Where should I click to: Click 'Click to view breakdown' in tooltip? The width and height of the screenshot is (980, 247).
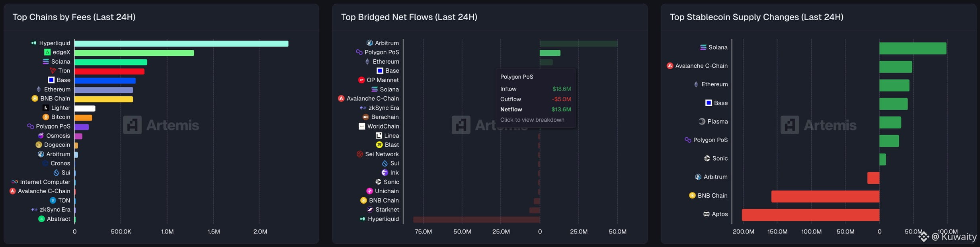(x=532, y=120)
